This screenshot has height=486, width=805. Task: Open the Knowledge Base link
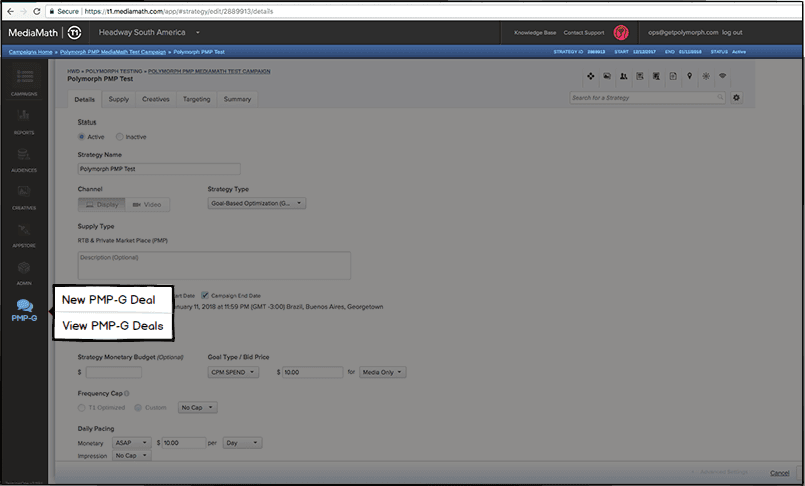pos(535,32)
